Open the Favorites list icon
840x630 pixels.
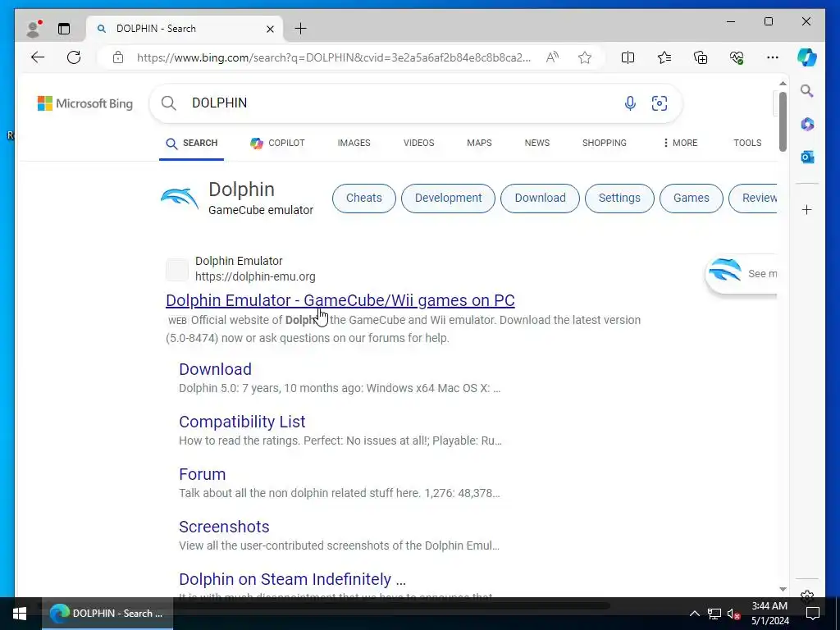click(664, 57)
